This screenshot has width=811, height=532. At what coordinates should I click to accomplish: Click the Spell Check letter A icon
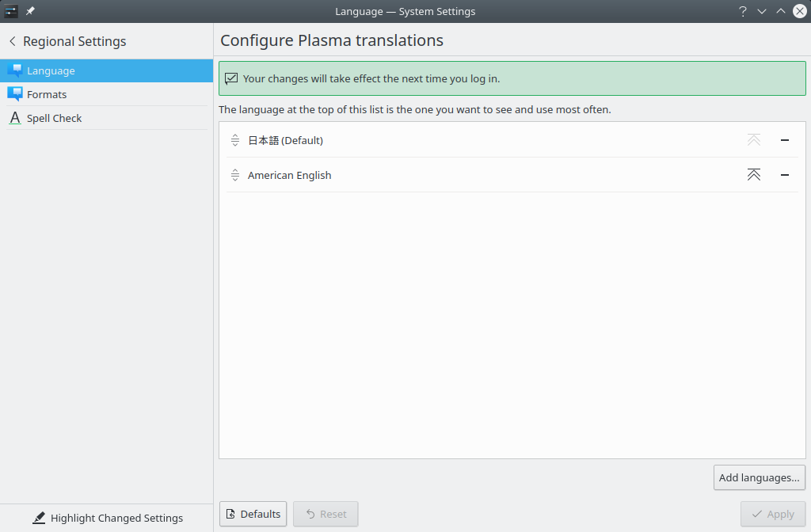(x=15, y=118)
